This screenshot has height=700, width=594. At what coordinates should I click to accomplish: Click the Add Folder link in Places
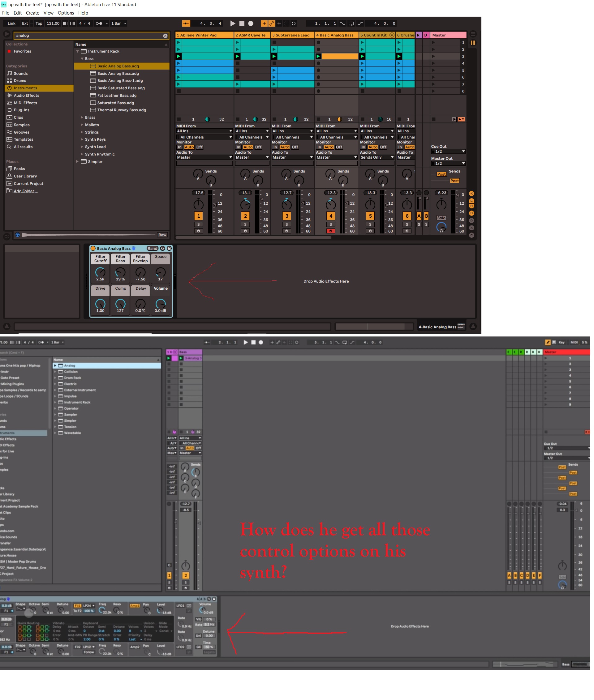[26, 191]
